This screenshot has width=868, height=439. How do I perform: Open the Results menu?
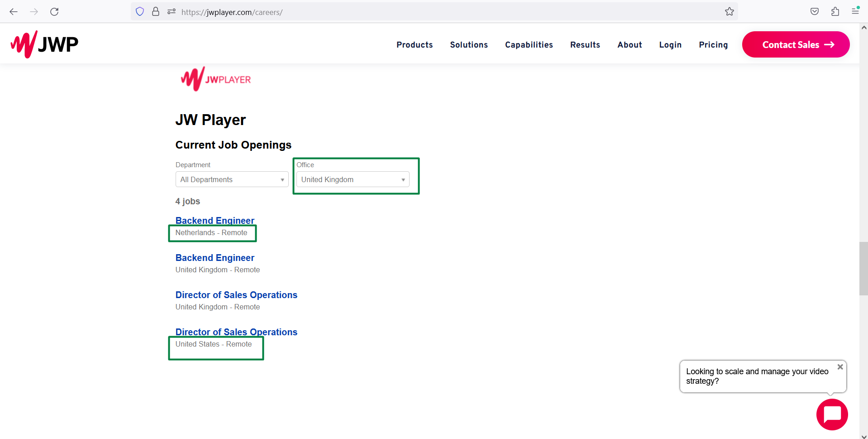[585, 45]
